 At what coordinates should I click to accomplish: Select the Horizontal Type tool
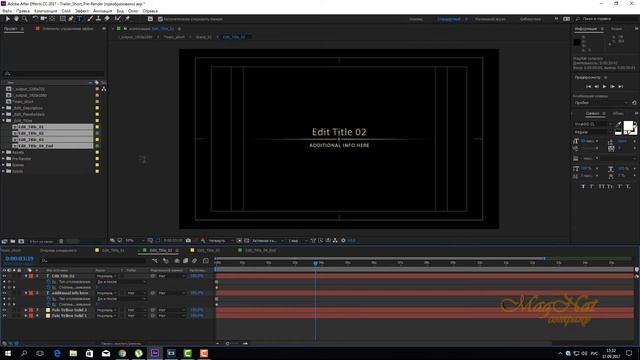[x=79, y=19]
